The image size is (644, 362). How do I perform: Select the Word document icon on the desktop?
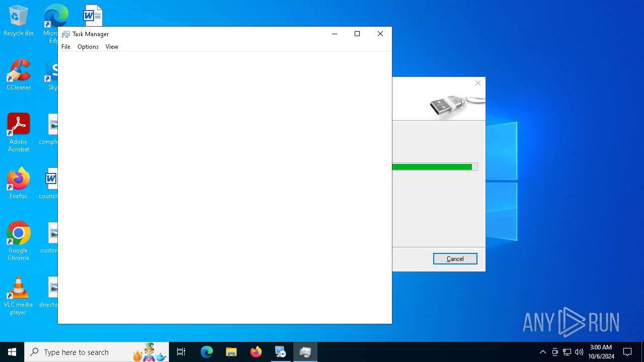93,16
